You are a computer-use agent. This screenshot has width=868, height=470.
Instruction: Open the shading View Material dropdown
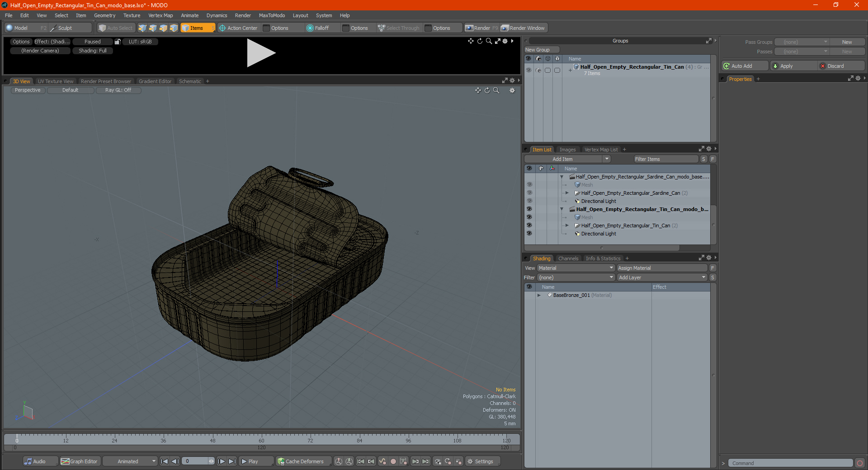(x=576, y=268)
